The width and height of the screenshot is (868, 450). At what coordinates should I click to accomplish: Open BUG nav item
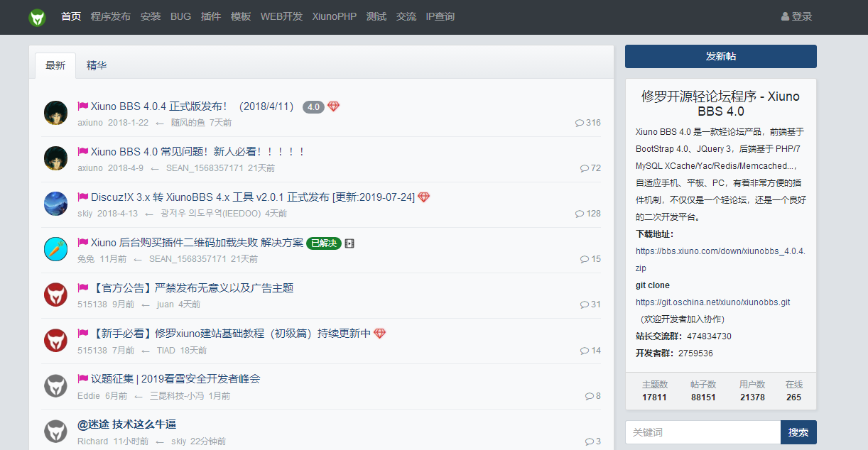[x=181, y=16]
